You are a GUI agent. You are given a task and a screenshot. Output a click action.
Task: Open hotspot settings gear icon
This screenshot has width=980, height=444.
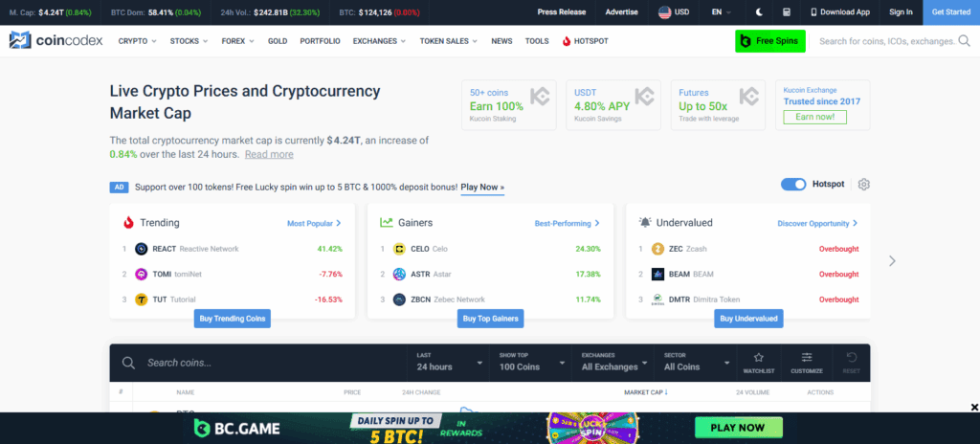coord(864,184)
